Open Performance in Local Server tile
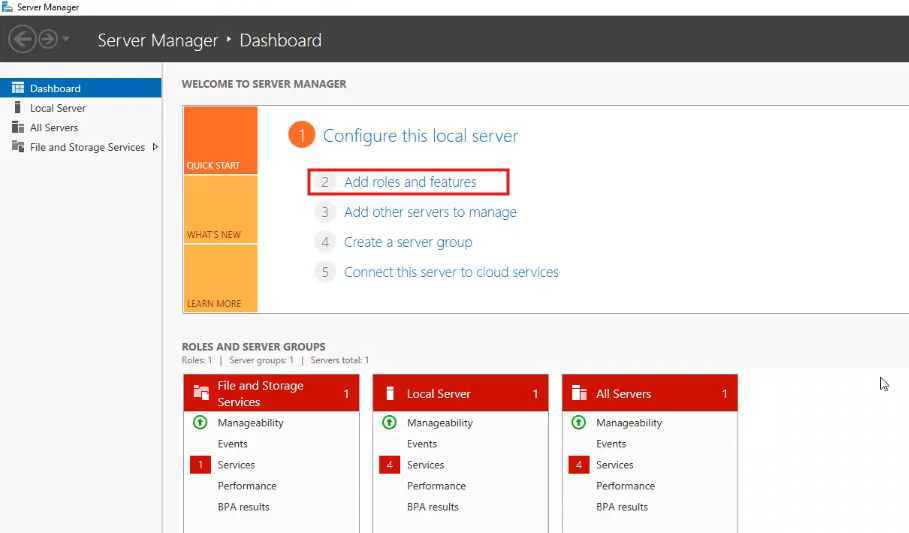Viewport: 909px width, 533px height. click(437, 486)
